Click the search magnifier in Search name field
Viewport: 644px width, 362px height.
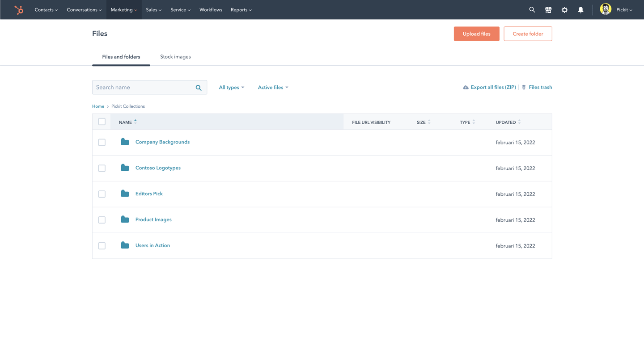pos(199,88)
